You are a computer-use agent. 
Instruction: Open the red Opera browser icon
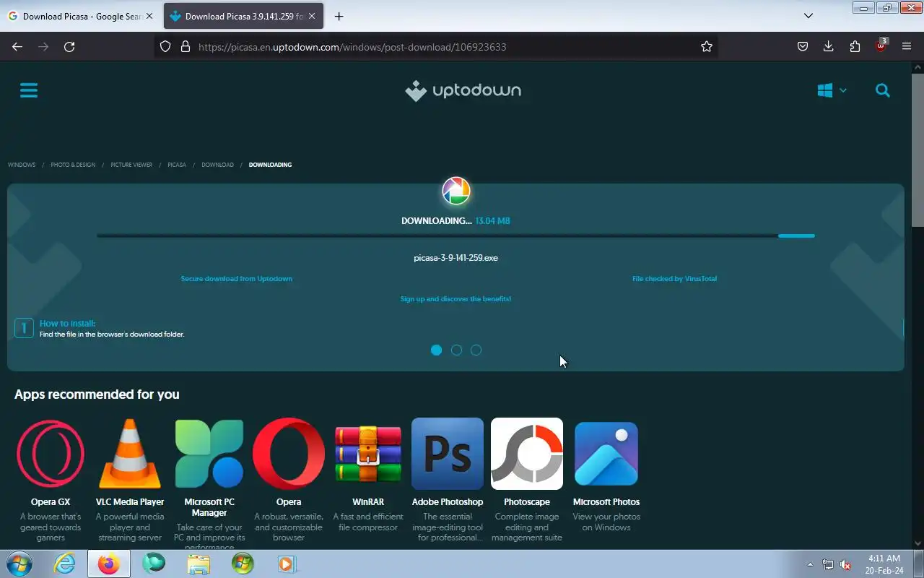pos(289,454)
